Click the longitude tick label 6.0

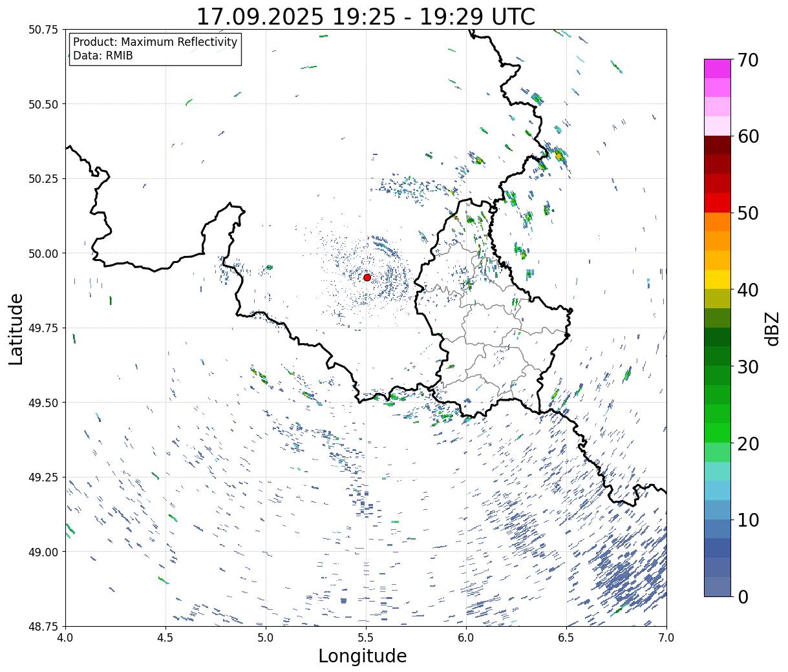(x=466, y=638)
